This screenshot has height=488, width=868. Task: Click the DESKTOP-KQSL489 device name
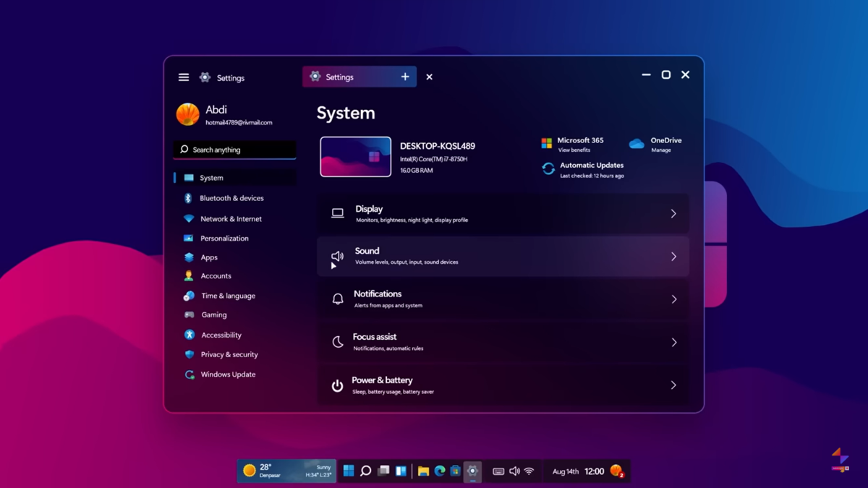pos(438,146)
